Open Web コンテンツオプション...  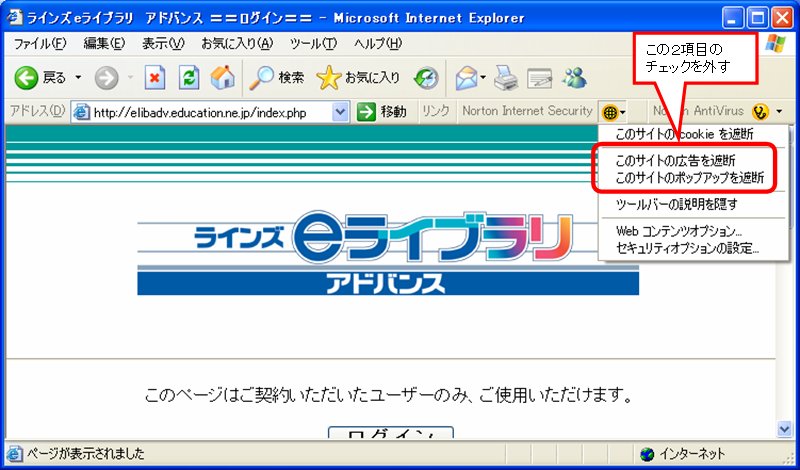[x=694, y=231]
